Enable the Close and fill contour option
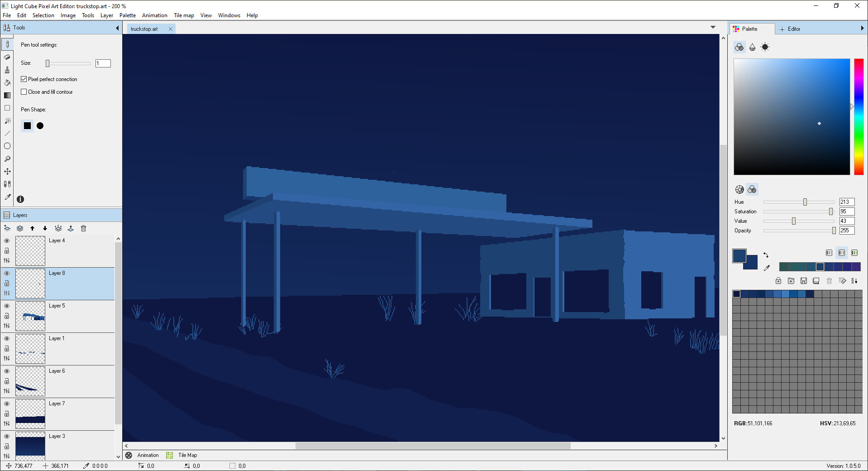This screenshot has width=868, height=471. (24, 91)
